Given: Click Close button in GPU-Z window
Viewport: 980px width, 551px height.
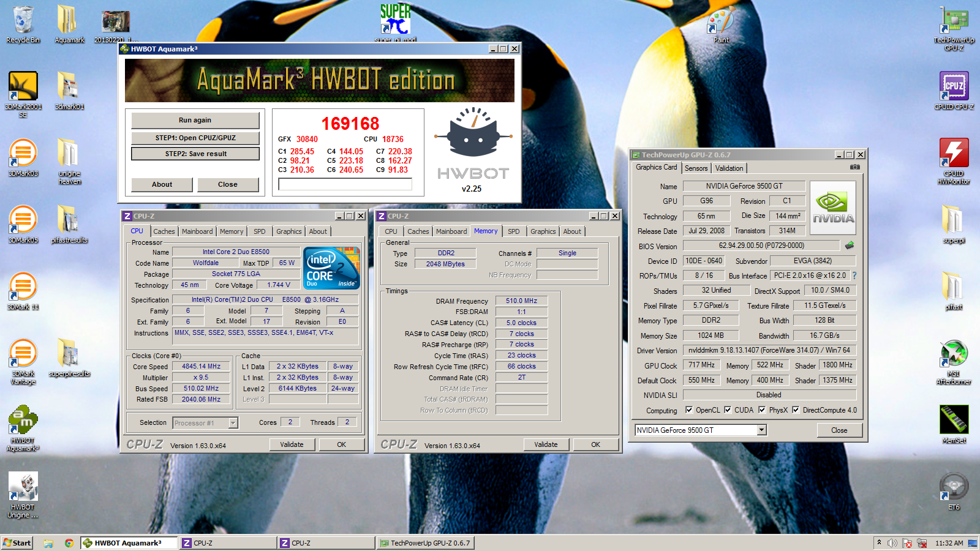Looking at the screenshot, I should tap(839, 430).
